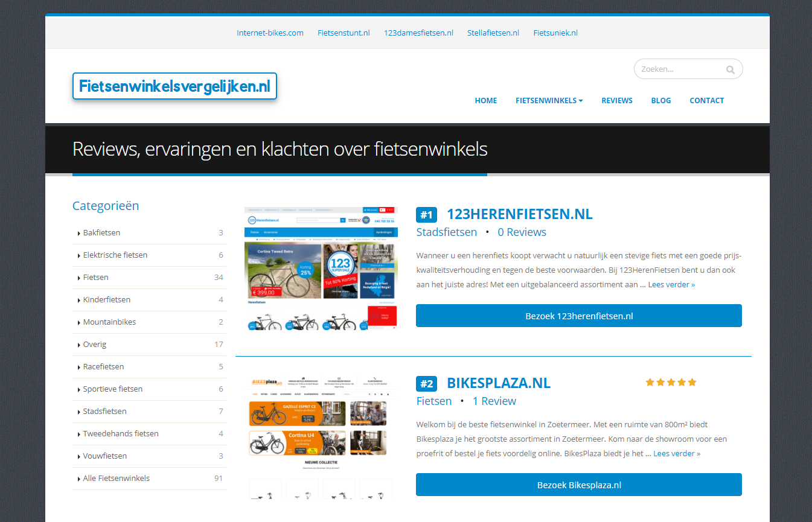Open the Internet-bikes.com link
The width and height of the screenshot is (812, 522).
point(270,33)
